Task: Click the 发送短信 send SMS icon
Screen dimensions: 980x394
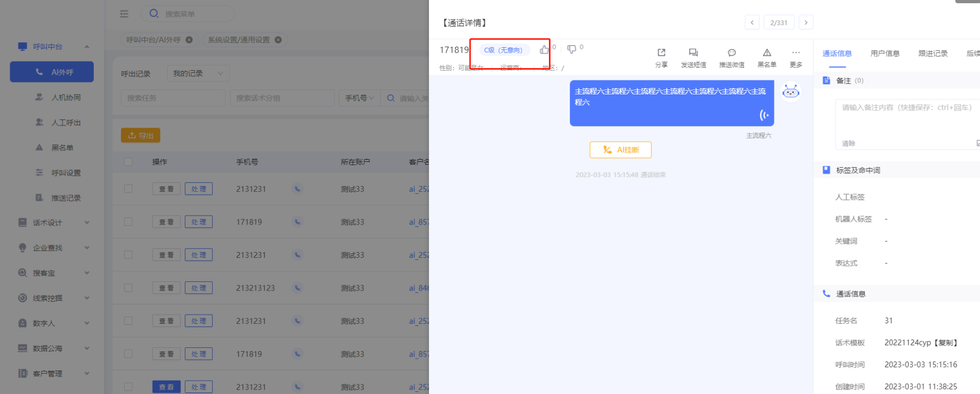Action: [693, 53]
